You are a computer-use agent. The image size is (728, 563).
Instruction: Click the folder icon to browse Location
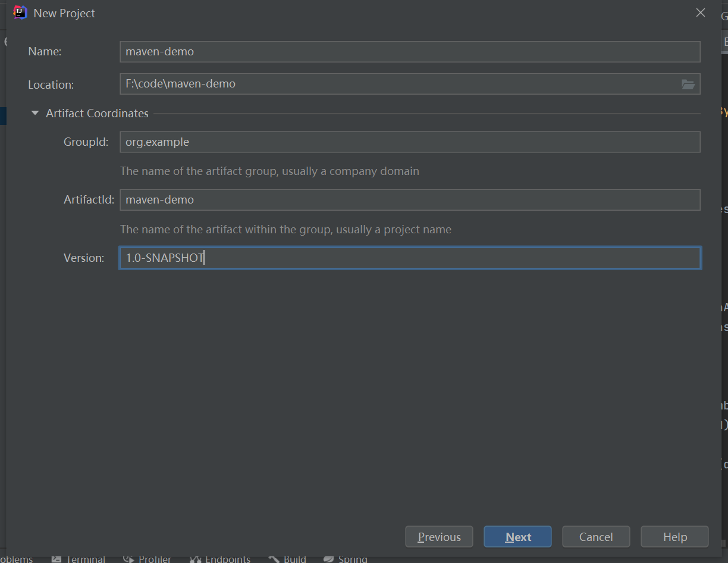coord(688,85)
